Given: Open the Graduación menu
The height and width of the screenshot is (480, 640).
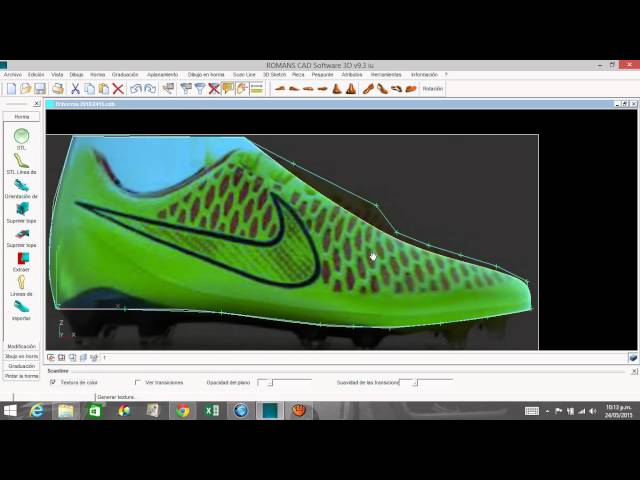Looking at the screenshot, I should pyautogui.click(x=125, y=75).
